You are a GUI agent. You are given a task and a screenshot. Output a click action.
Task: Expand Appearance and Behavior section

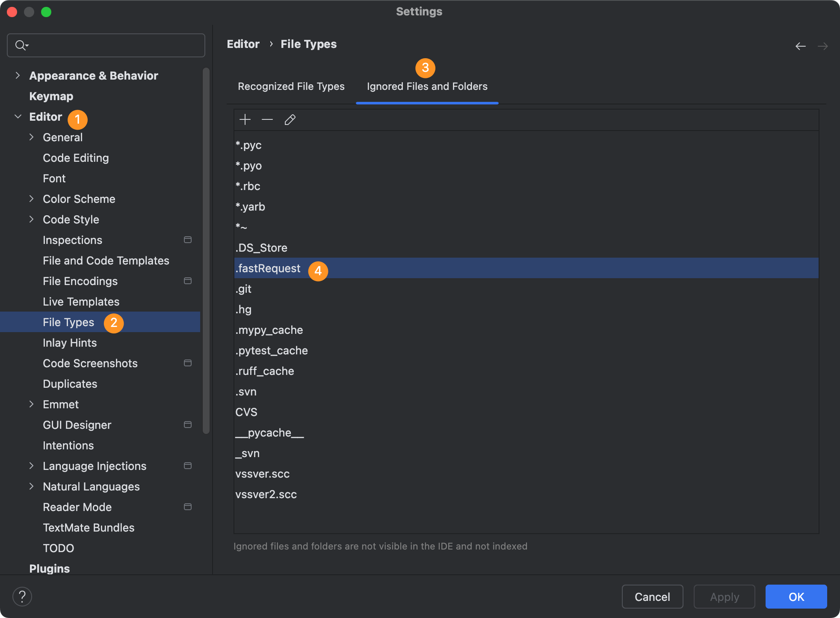point(18,75)
